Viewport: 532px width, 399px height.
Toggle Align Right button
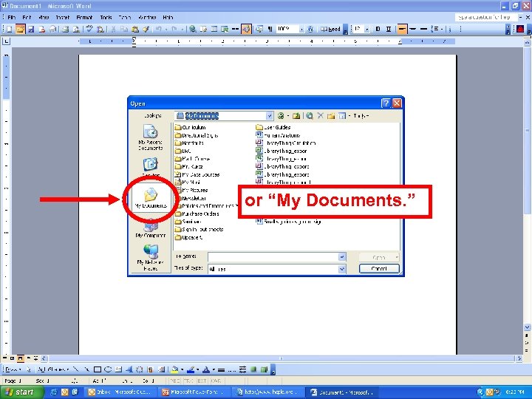423,29
